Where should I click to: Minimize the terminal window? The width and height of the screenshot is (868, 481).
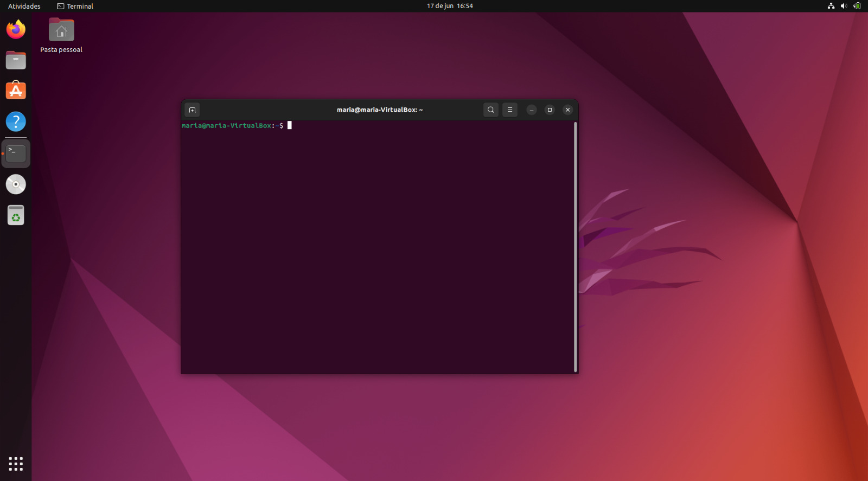pyautogui.click(x=532, y=110)
